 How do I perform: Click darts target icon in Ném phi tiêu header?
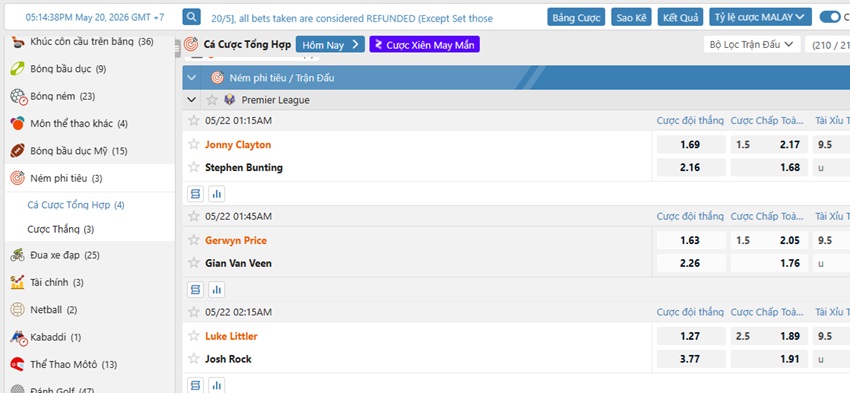pyautogui.click(x=217, y=78)
